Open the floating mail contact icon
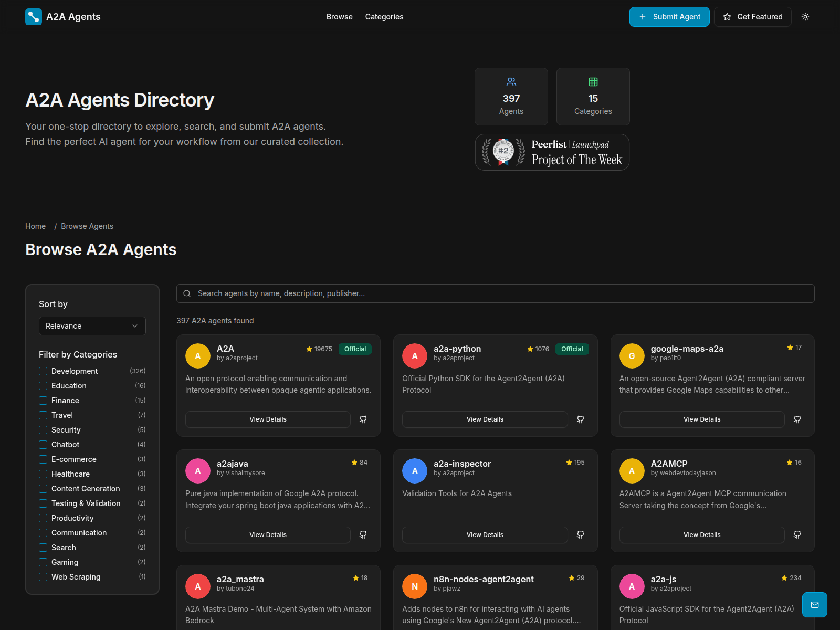 814,605
